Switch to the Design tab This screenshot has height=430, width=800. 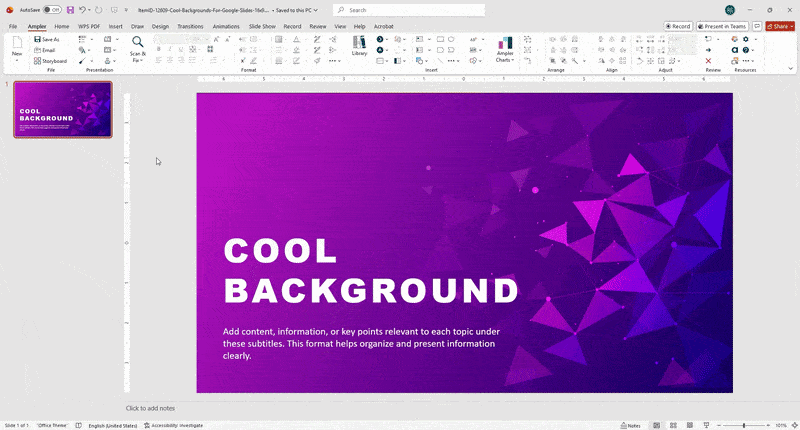(x=160, y=27)
